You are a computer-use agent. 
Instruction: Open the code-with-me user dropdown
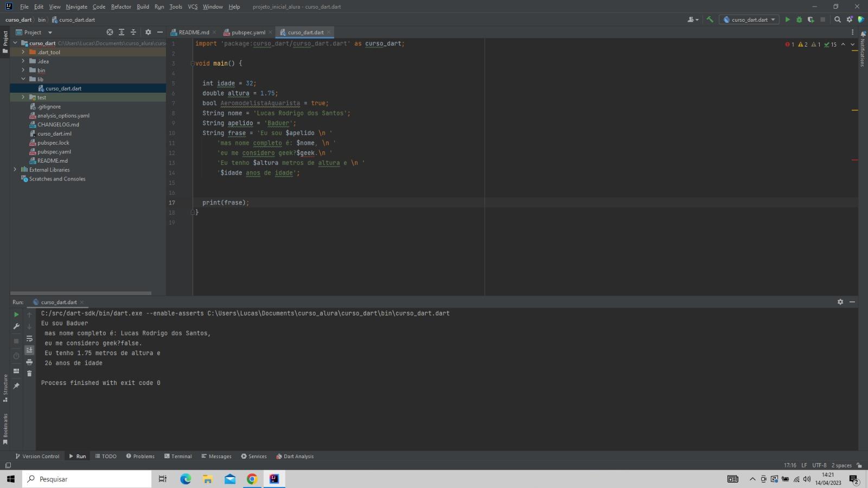(693, 20)
